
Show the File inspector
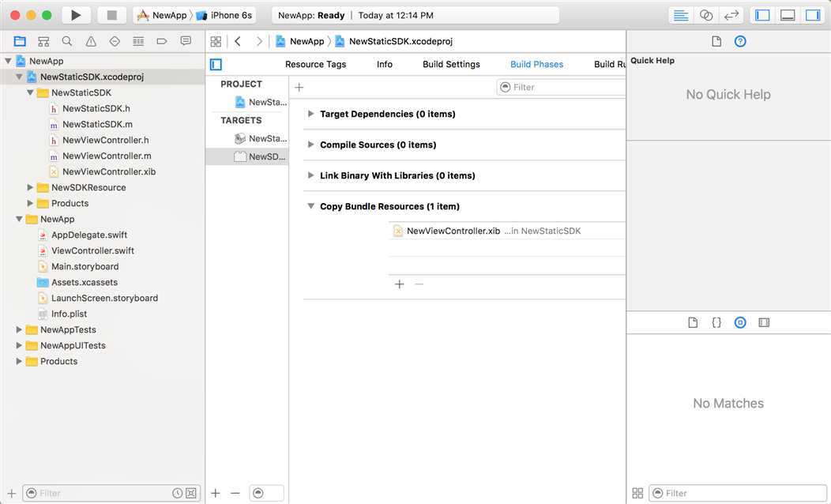(716, 41)
